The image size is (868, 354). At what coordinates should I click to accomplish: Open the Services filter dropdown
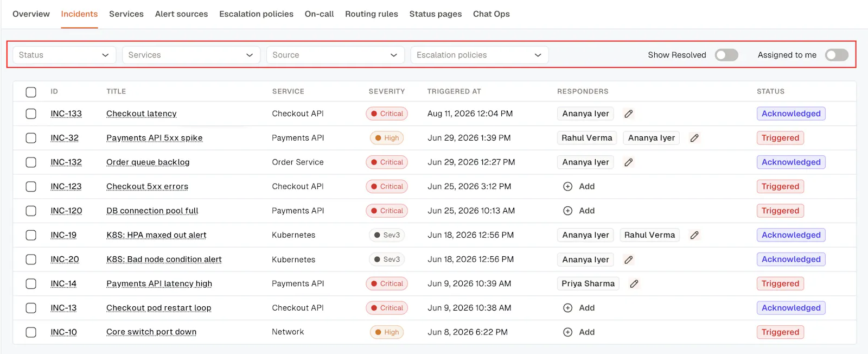(191, 55)
